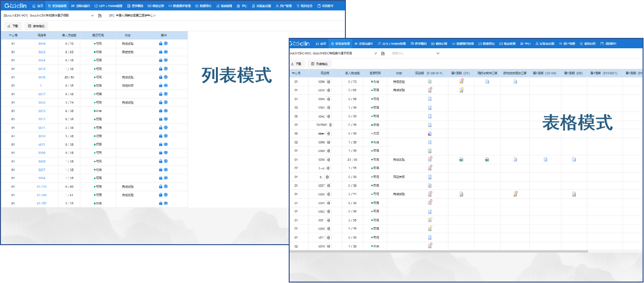Click the gear icon beside S046 in front window
Image resolution: width=644 pixels, height=283 pixels.
pyautogui.click(x=328, y=82)
